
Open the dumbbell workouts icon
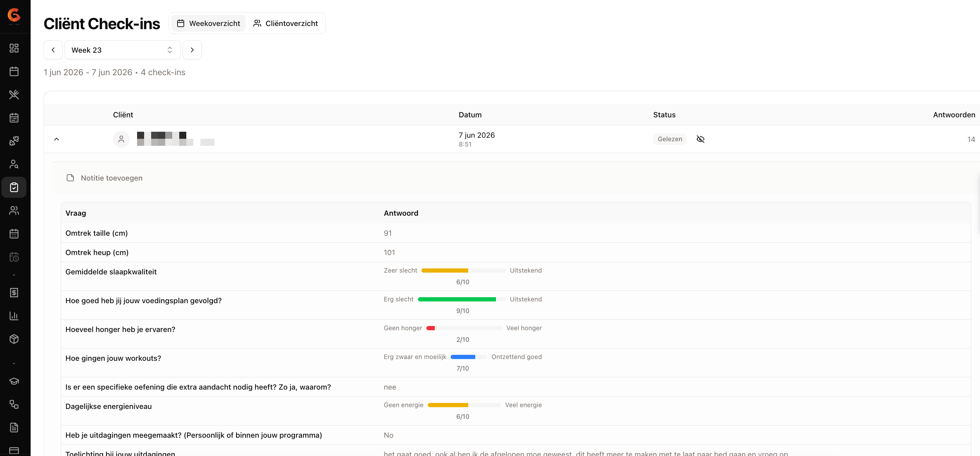pyautogui.click(x=14, y=141)
